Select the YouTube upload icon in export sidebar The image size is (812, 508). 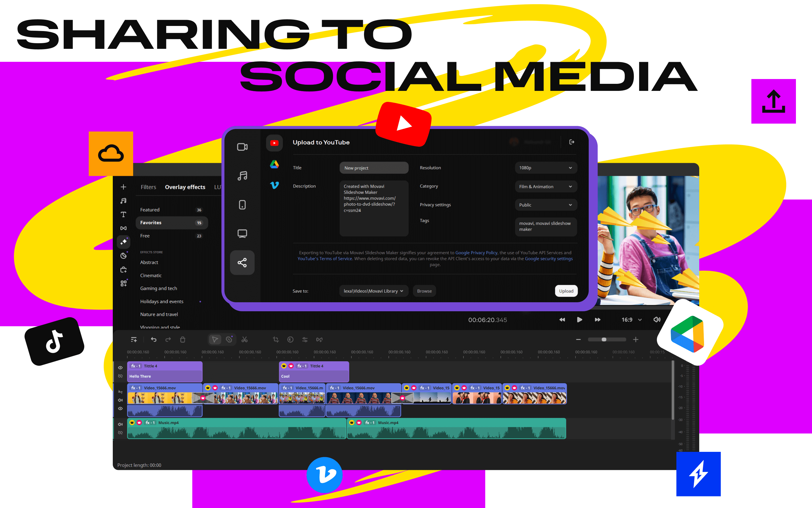274,143
